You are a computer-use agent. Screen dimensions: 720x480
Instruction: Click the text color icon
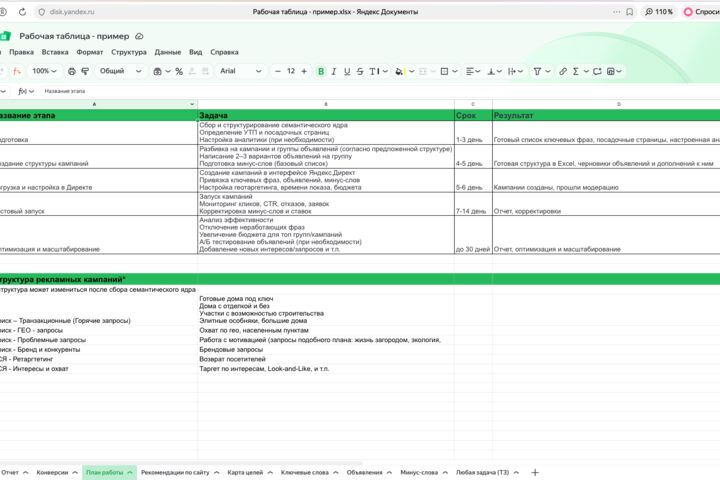[x=374, y=71]
